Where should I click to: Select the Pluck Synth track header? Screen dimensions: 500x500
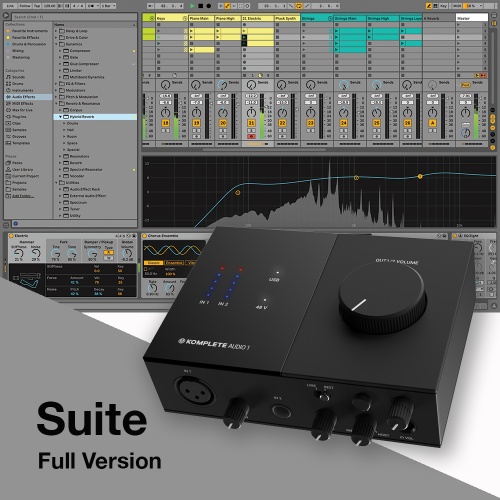(x=287, y=18)
